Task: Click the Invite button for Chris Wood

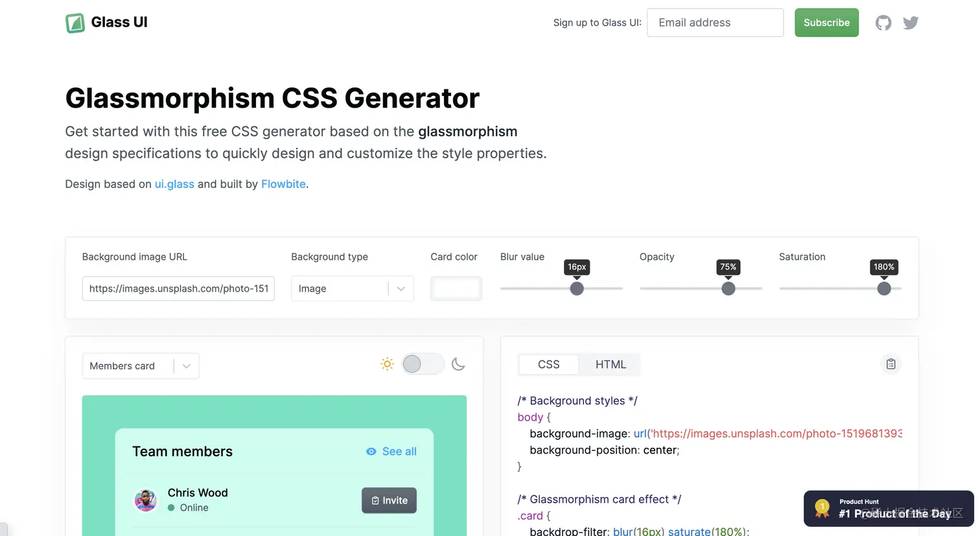Action: [x=389, y=500]
